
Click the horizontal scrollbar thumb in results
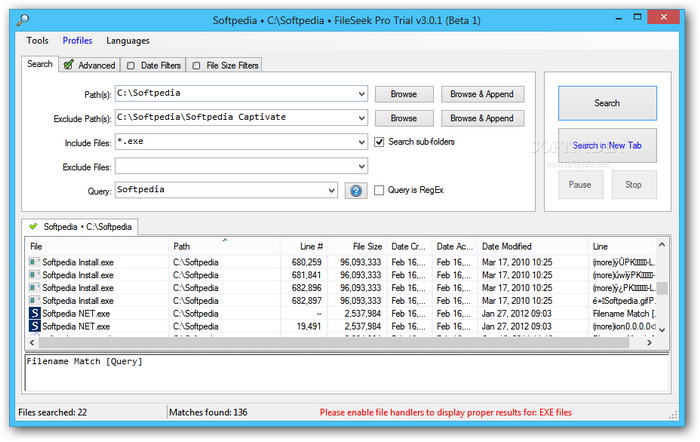(333, 342)
